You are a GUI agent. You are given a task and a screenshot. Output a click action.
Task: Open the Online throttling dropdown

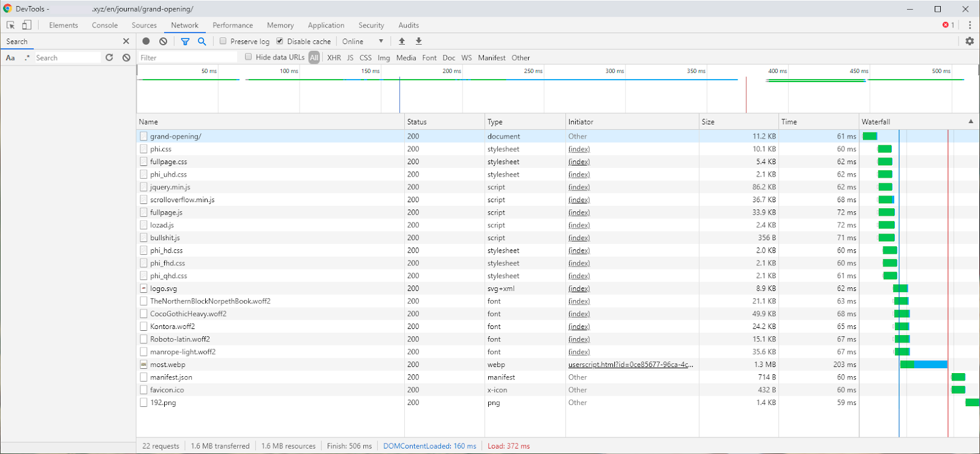point(363,41)
